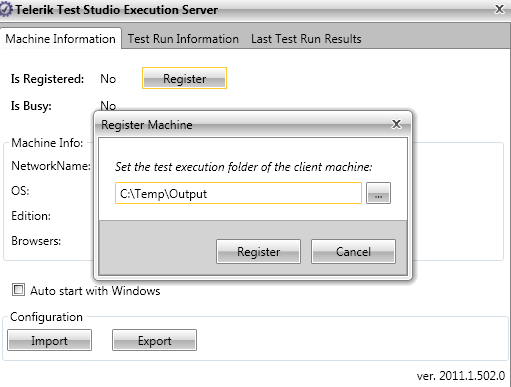This screenshot has width=511, height=387.
Task: Enable Auto start with Windows checkbox
Action: pos(18,290)
